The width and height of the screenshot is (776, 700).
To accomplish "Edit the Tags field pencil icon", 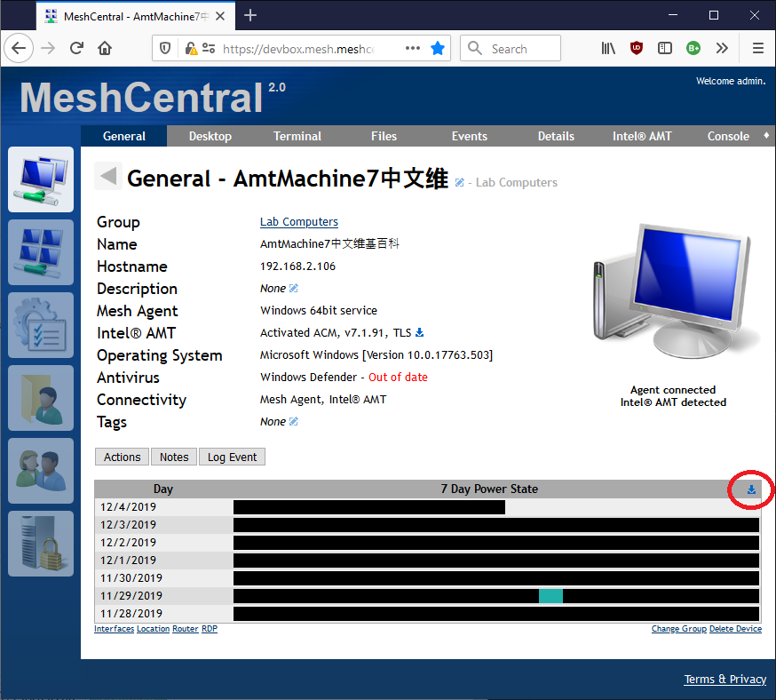I will pos(294,421).
